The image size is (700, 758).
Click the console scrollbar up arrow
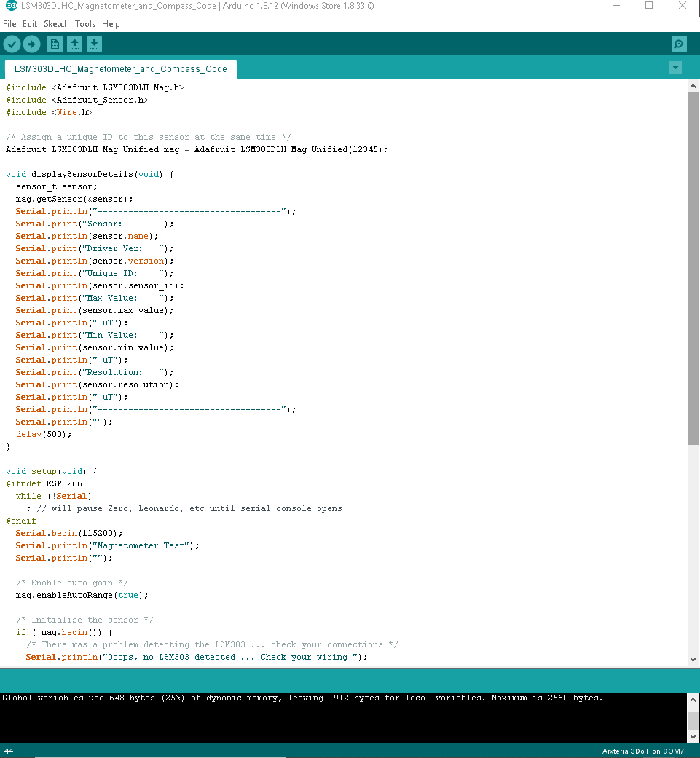click(x=693, y=699)
